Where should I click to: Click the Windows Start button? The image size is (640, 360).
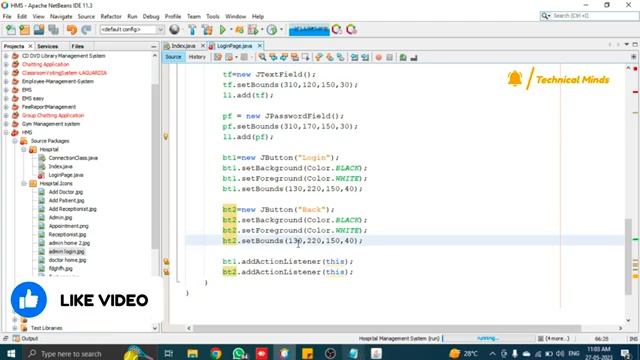pyautogui.click(x=11, y=353)
